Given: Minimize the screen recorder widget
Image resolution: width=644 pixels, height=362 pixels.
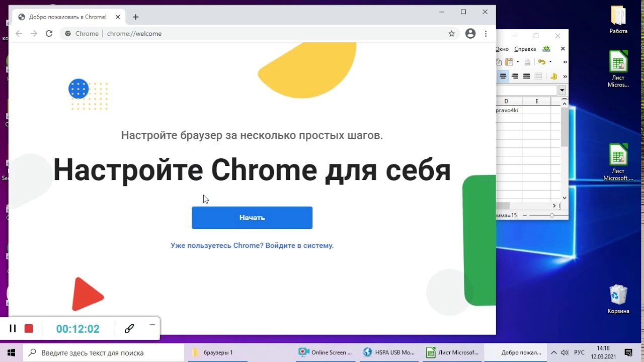Looking at the screenshot, I should pyautogui.click(x=152, y=325).
